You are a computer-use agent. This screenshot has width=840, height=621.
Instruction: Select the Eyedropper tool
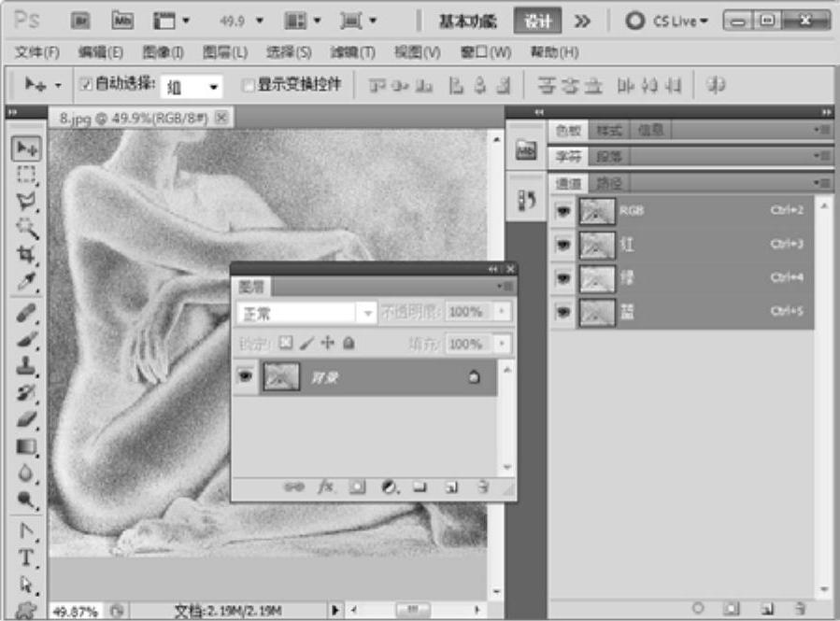(27, 280)
